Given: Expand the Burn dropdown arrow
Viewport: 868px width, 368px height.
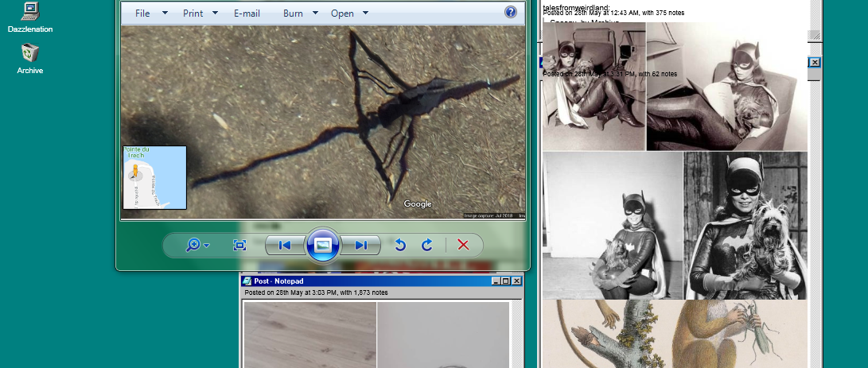Looking at the screenshot, I should point(316,14).
